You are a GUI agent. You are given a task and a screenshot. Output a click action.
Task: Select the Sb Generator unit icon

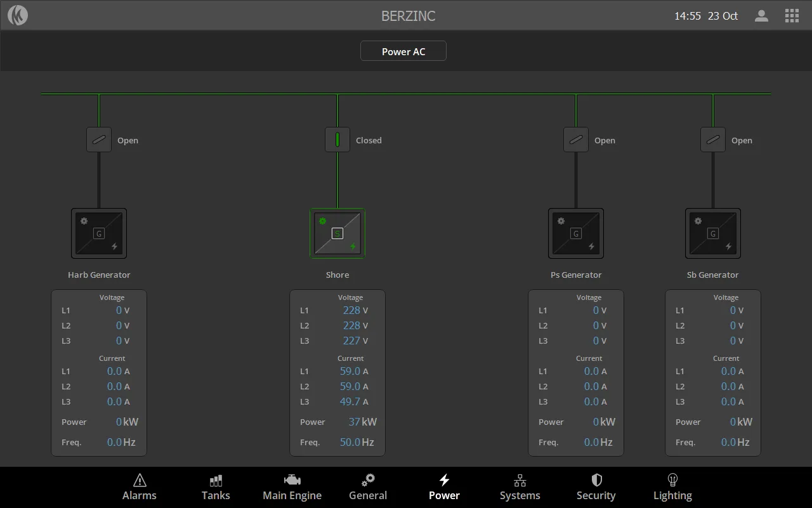(x=713, y=233)
